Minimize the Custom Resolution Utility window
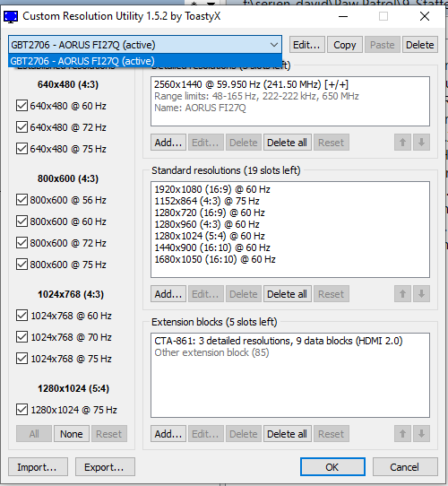 pyautogui.click(x=343, y=16)
